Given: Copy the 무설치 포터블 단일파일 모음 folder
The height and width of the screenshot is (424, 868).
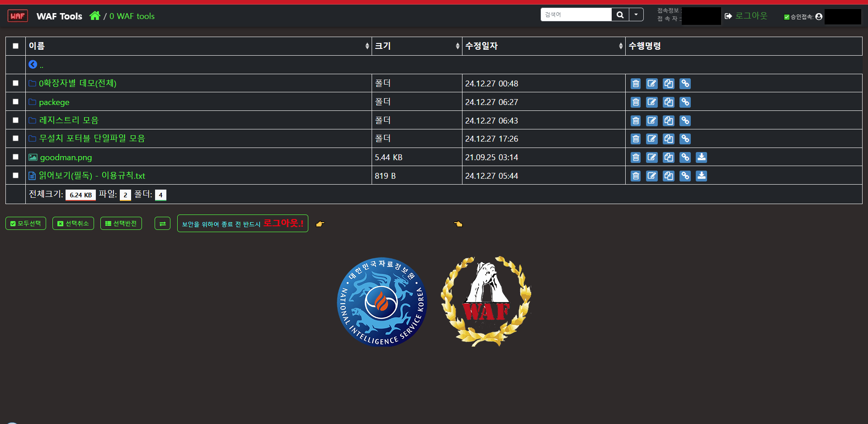Looking at the screenshot, I should pyautogui.click(x=669, y=139).
